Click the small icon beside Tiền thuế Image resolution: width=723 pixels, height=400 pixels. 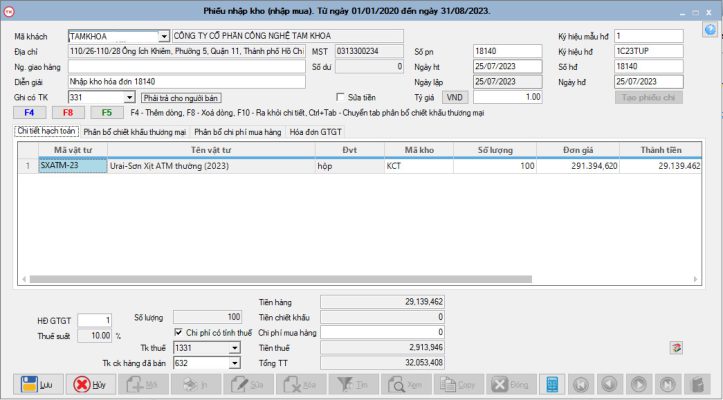676,348
